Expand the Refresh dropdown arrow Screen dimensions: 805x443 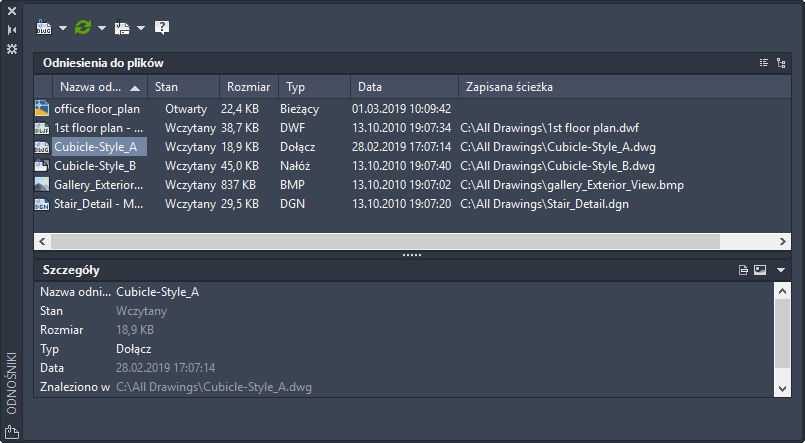pyautogui.click(x=101, y=28)
